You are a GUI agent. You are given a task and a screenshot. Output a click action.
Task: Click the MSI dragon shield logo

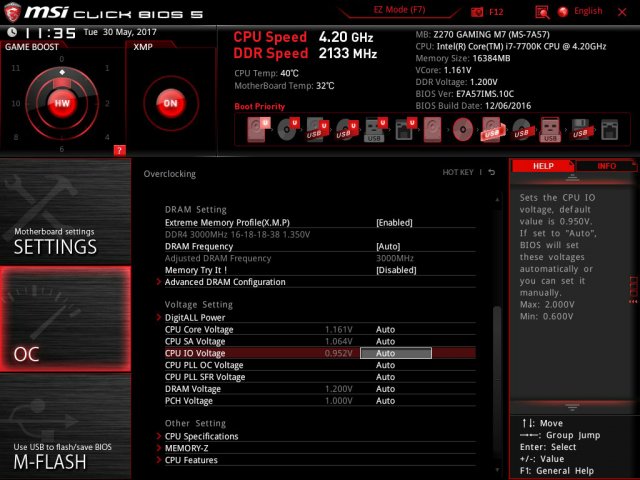(12, 12)
